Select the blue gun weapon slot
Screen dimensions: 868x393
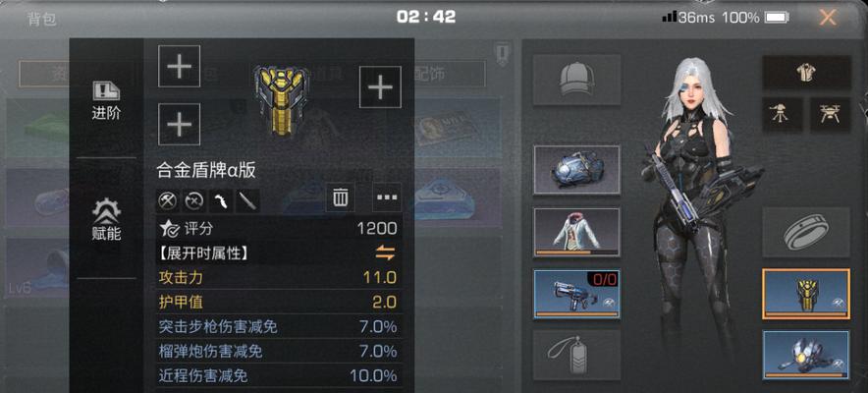click(576, 295)
